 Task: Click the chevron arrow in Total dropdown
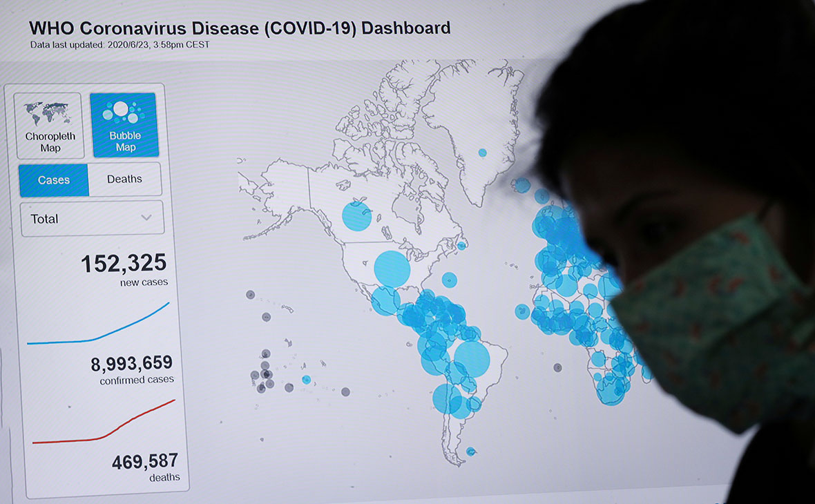(146, 217)
